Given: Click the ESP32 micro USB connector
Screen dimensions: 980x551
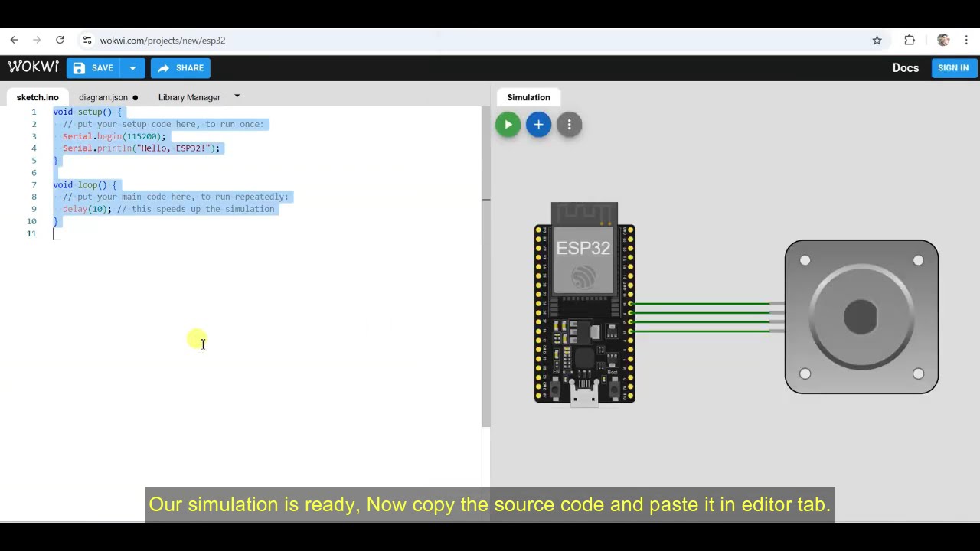Looking at the screenshot, I should tap(584, 396).
